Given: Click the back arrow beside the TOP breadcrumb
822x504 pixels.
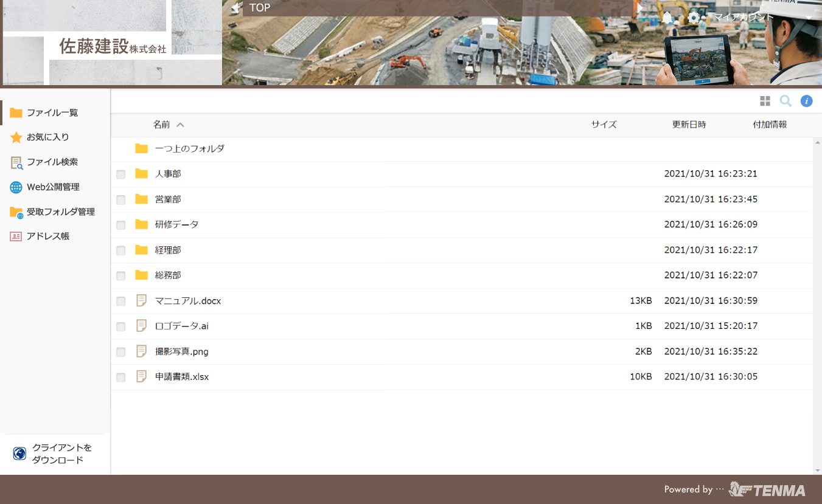Looking at the screenshot, I should [x=233, y=8].
